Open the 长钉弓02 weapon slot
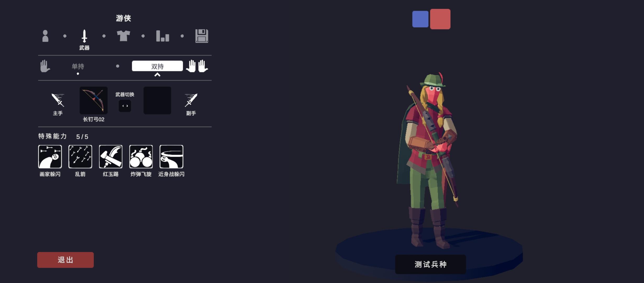Image resolution: width=644 pixels, height=283 pixels. (94, 100)
